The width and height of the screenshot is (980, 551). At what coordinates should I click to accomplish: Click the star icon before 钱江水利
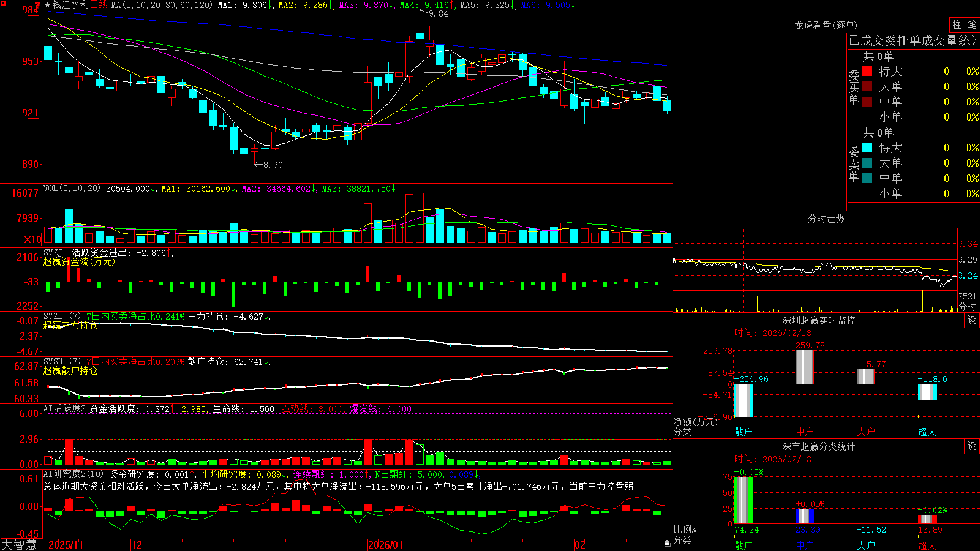pyautogui.click(x=48, y=5)
